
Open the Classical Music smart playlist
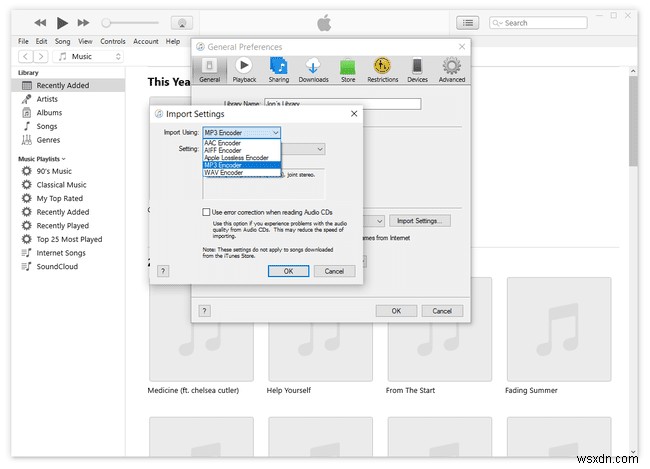pyautogui.click(x=68, y=185)
